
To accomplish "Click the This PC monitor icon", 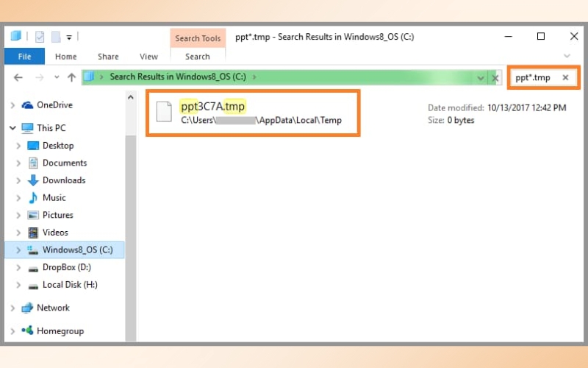I will [x=27, y=128].
